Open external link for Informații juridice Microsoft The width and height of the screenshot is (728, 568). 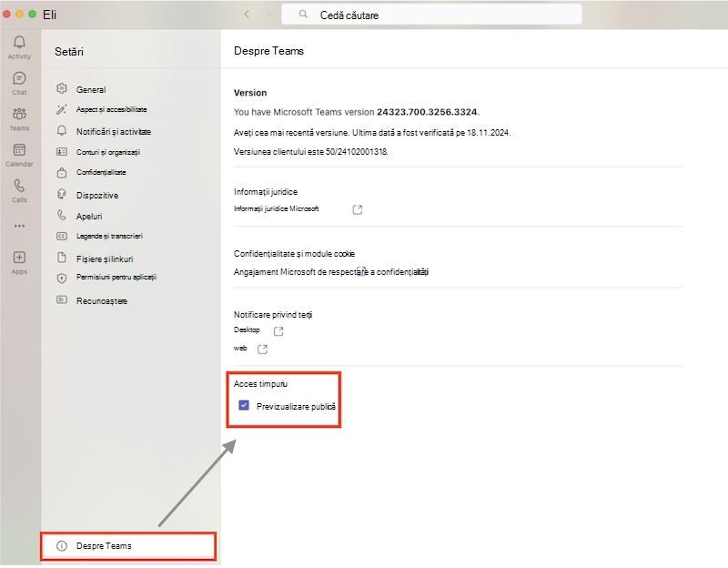[x=357, y=209]
